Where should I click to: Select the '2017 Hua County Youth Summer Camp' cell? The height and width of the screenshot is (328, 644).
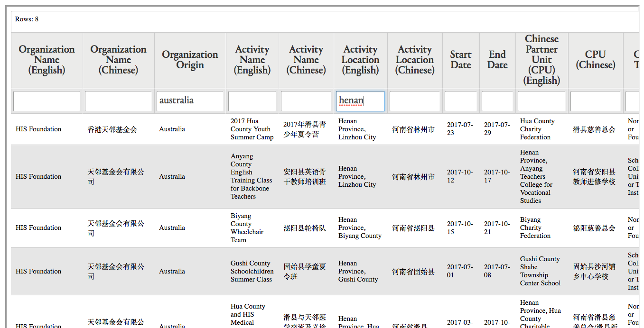(x=252, y=129)
